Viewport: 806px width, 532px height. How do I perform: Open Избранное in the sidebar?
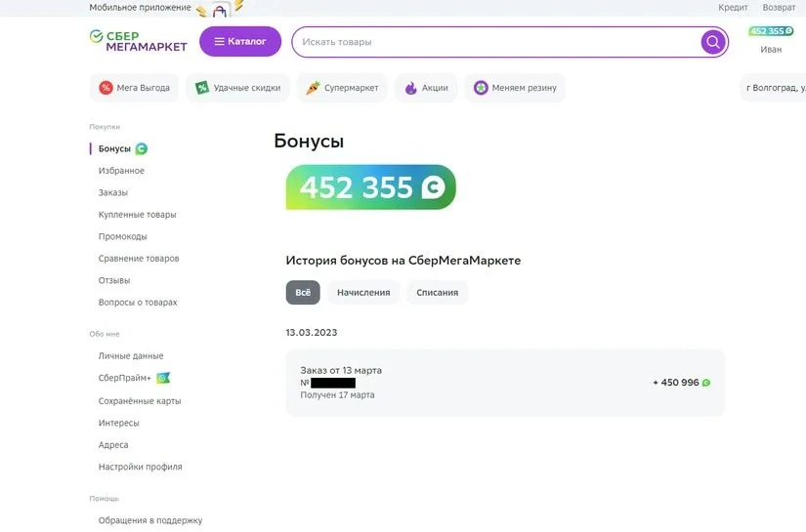[121, 171]
